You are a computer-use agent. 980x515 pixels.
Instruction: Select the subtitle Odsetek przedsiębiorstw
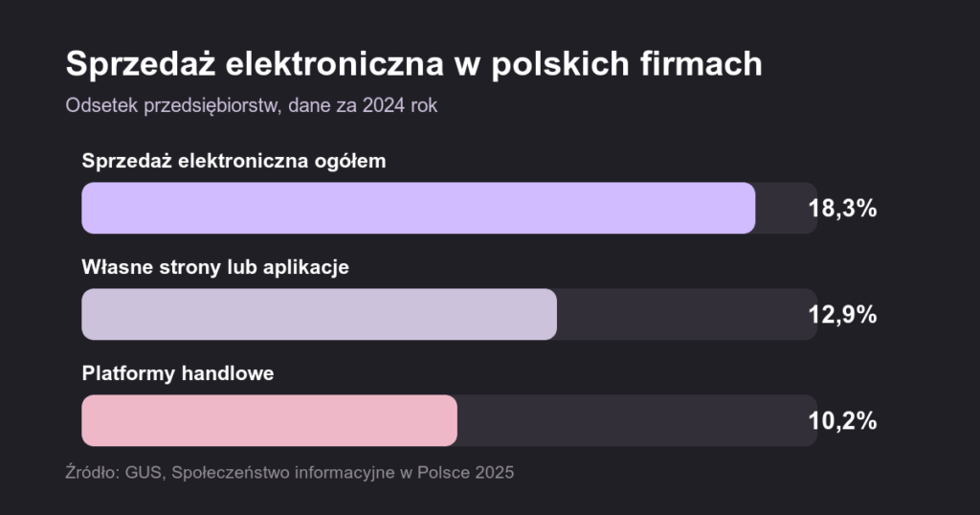coord(252,105)
